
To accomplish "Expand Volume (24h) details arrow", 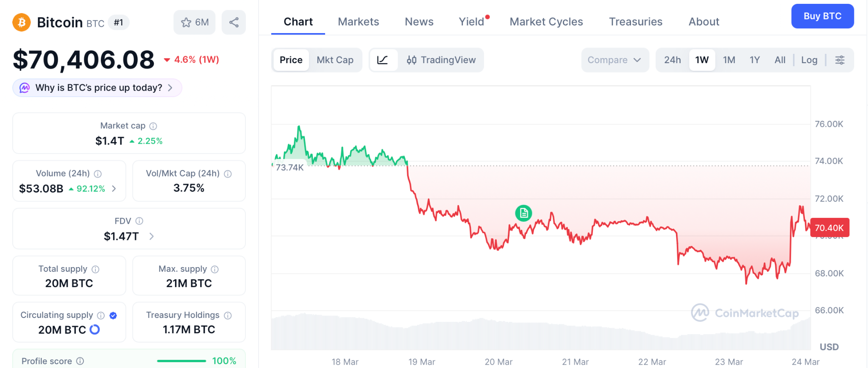I will [x=114, y=189].
